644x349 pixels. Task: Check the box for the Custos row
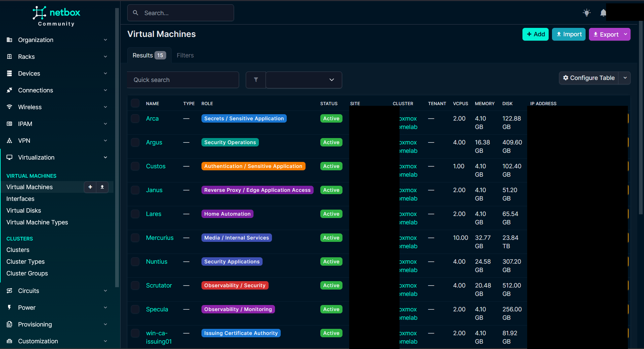click(135, 166)
